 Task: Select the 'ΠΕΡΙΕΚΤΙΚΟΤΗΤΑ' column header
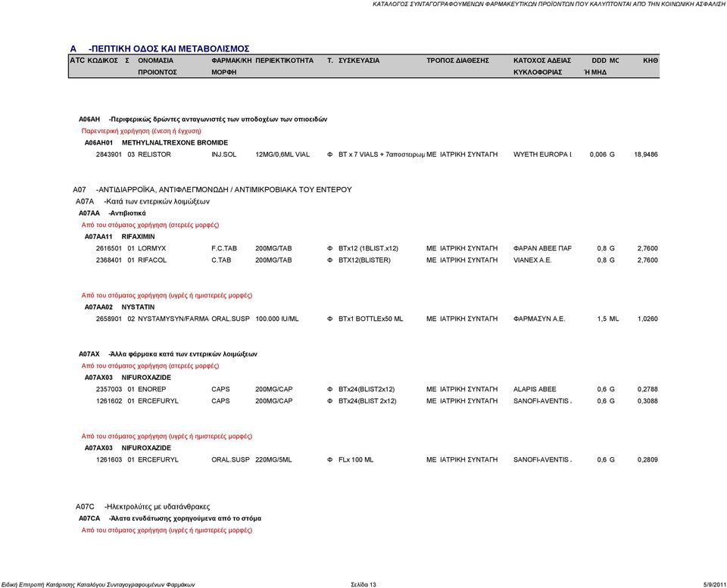click(284, 61)
